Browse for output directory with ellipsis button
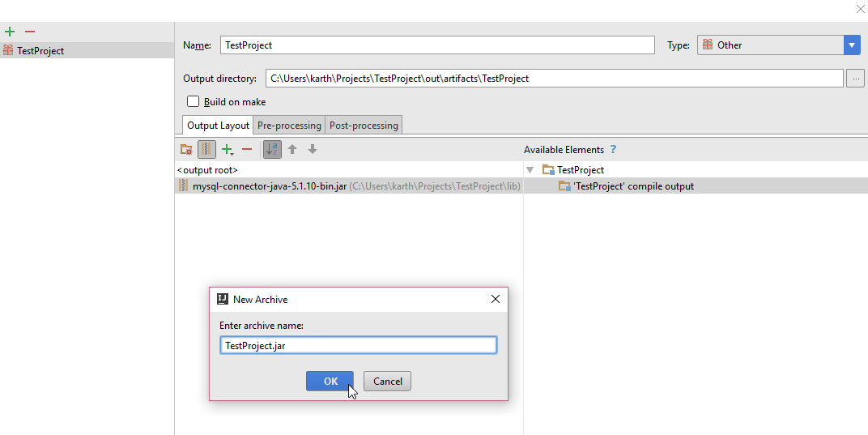The width and height of the screenshot is (868, 435). pyautogui.click(x=855, y=78)
